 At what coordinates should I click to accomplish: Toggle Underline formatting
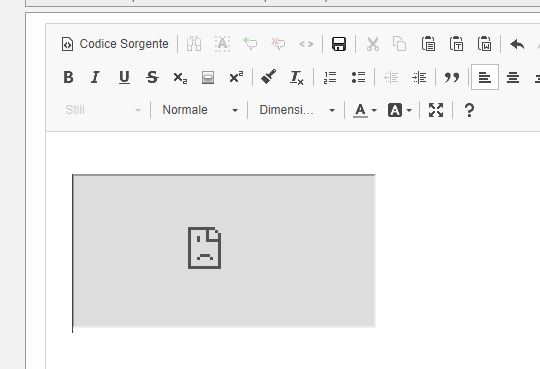tap(124, 77)
